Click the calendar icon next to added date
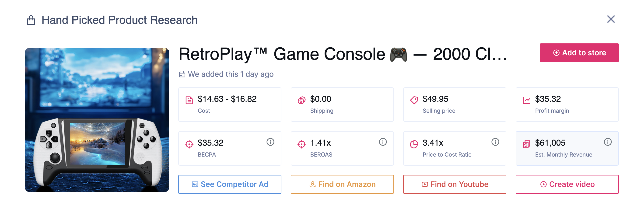644x203 pixels. 182,74
